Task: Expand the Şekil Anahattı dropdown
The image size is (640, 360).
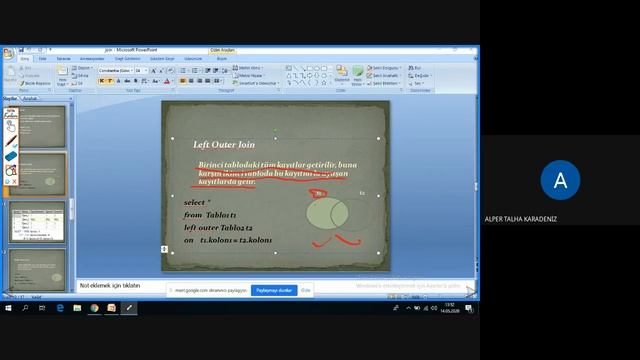Action: pyautogui.click(x=400, y=76)
